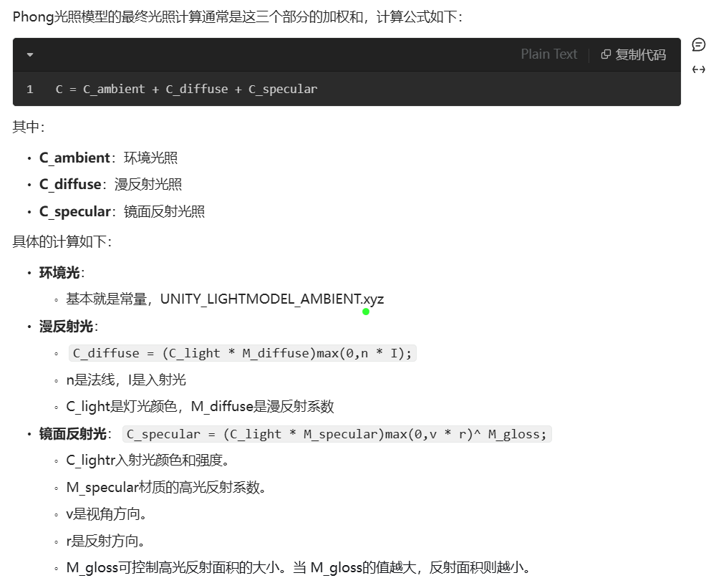
Task: Collapse the code block with the arrow
Action: click(30, 54)
